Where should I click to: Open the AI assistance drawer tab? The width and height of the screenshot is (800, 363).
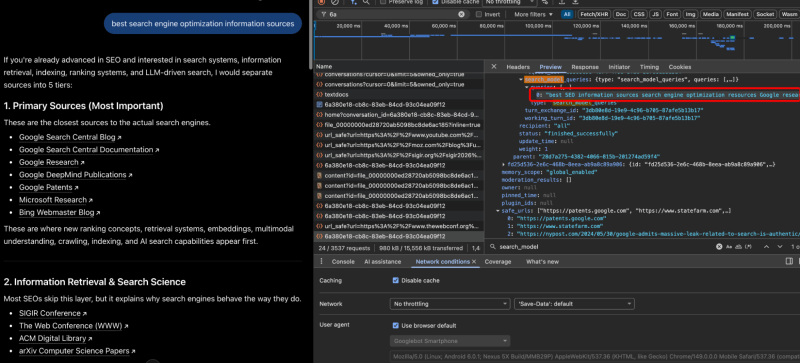click(383, 261)
